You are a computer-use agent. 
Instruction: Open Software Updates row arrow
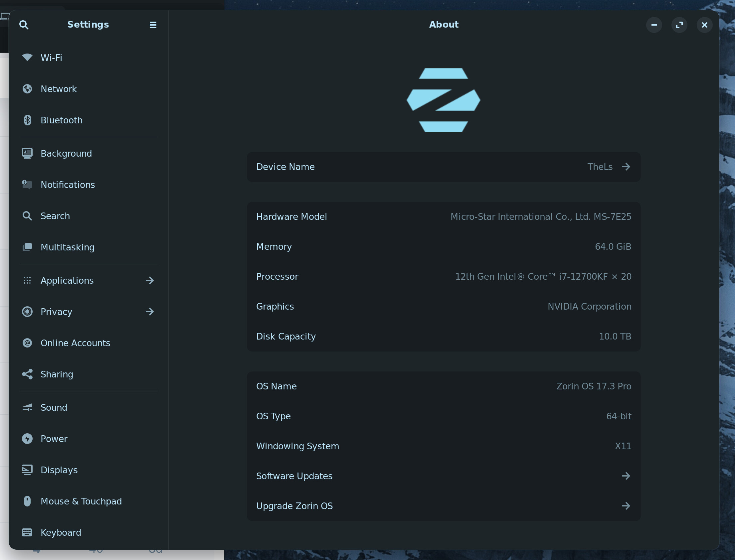pyautogui.click(x=626, y=476)
